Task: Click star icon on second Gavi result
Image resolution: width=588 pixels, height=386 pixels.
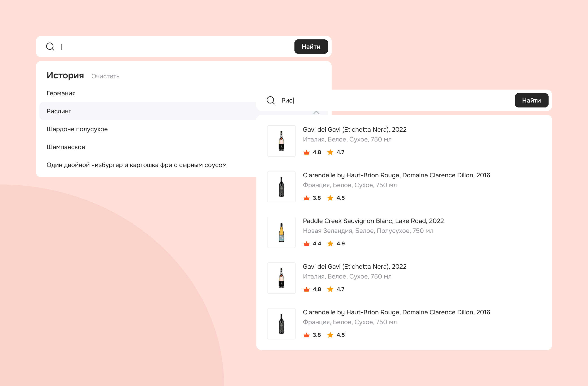Action: 330,289
